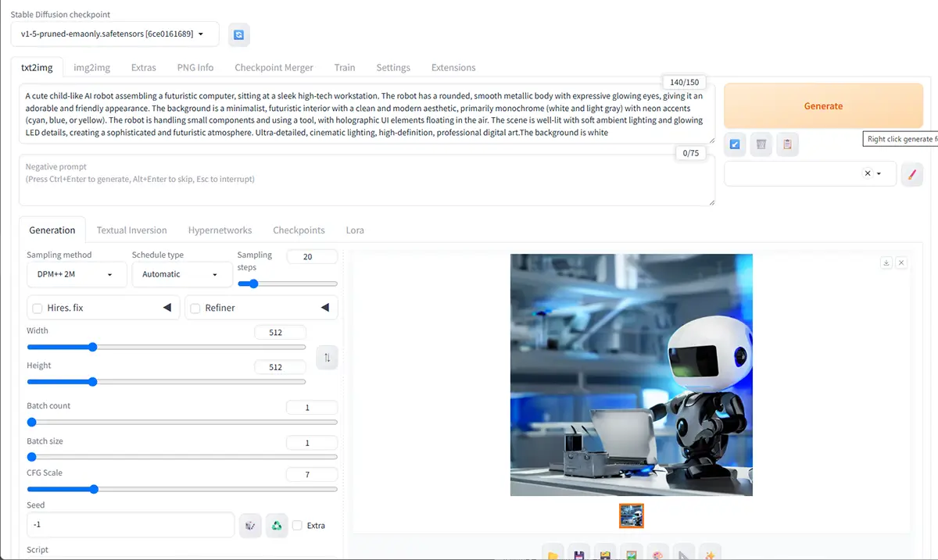Screen dimensions: 938x560
Task: Enable the Refiner checkbox
Action: tap(195, 309)
